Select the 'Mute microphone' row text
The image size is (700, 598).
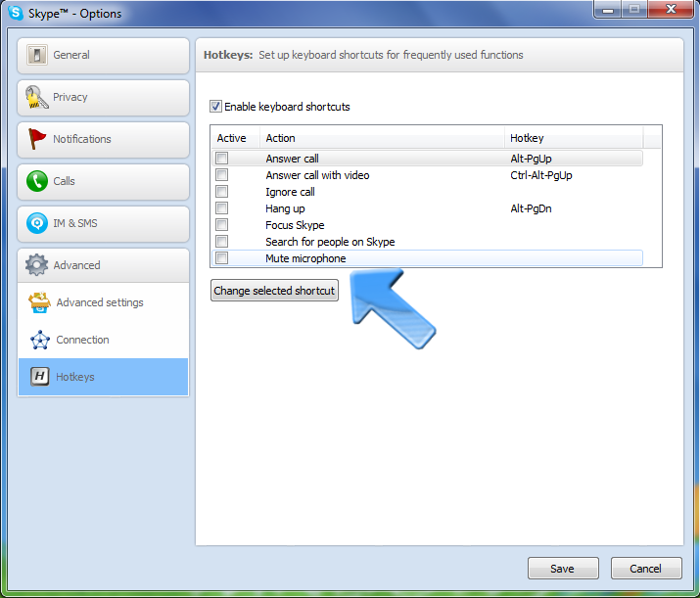[x=305, y=258]
